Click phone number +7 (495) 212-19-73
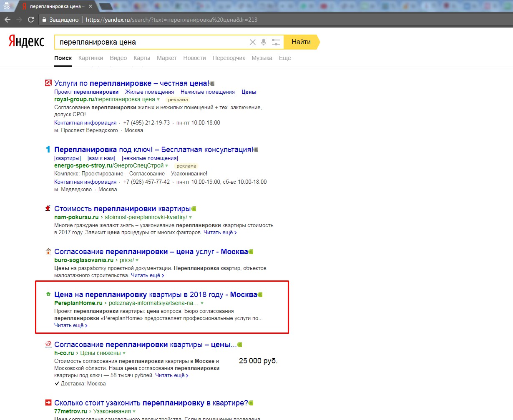The width and height of the screenshot is (513, 420). tap(146, 122)
